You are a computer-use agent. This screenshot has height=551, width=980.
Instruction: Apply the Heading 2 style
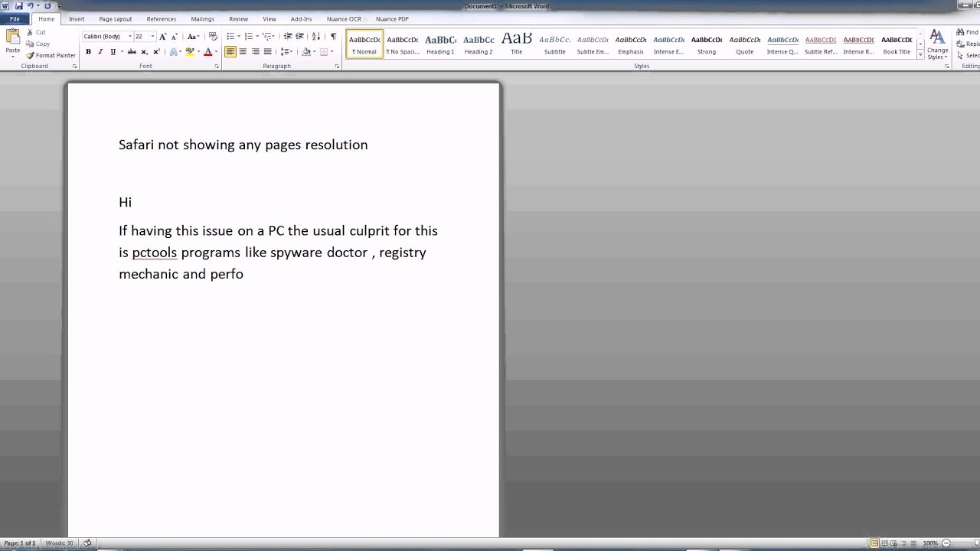pyautogui.click(x=479, y=44)
